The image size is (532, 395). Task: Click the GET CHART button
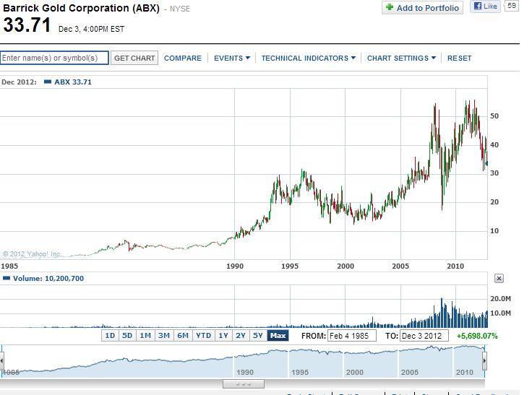134,58
